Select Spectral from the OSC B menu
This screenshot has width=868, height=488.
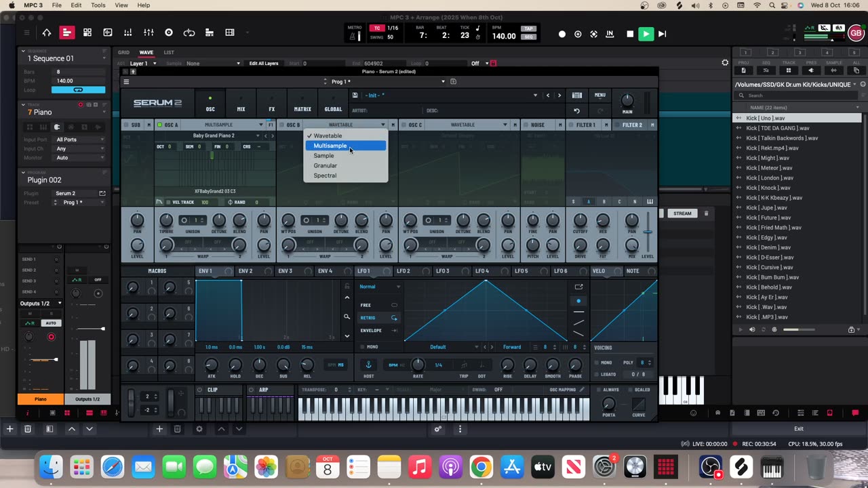[x=346, y=176]
